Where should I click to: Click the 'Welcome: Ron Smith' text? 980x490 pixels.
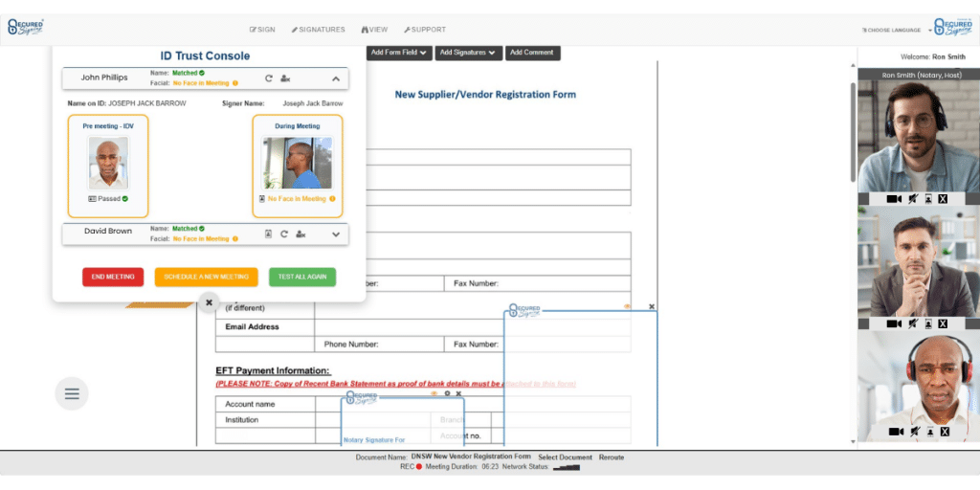click(934, 56)
